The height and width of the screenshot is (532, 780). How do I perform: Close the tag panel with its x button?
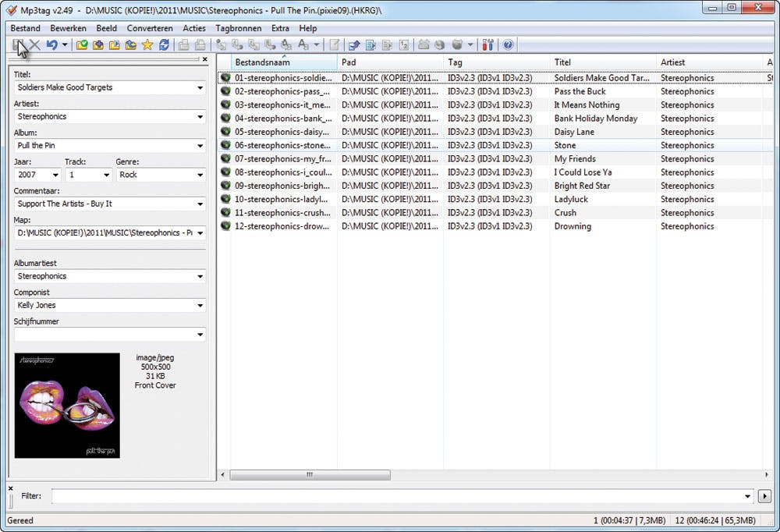205,59
